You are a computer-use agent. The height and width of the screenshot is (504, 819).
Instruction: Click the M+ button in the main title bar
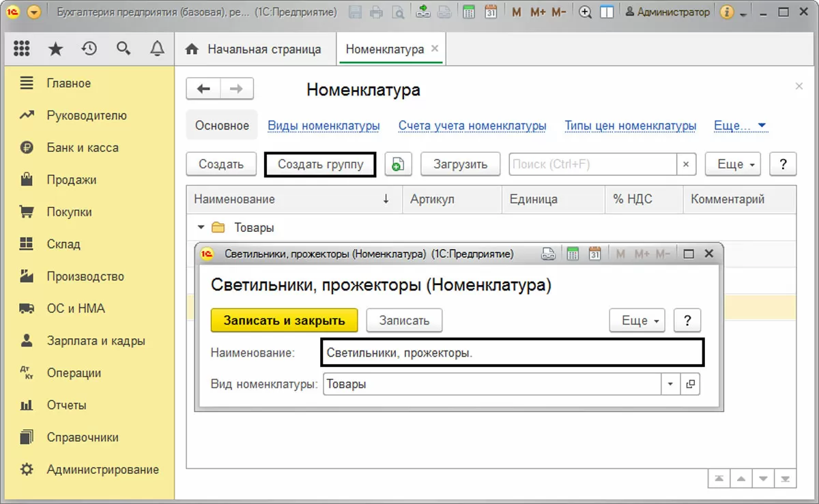pos(537,12)
